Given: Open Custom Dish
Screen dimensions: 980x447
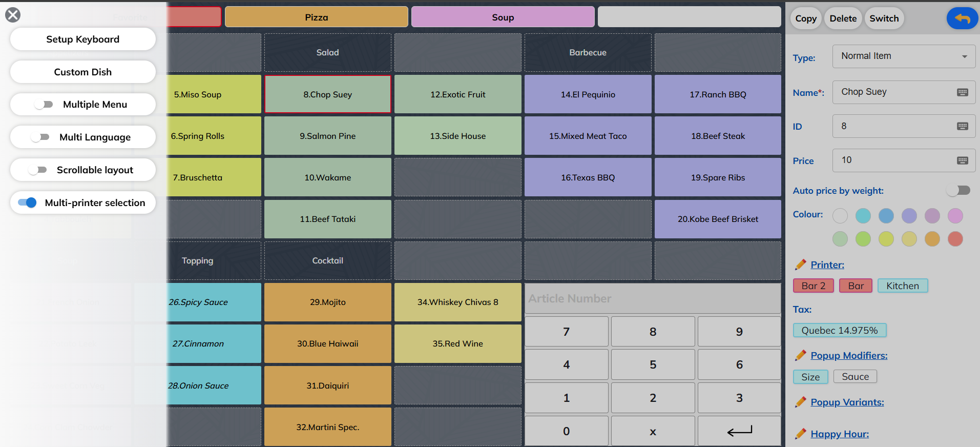Looking at the screenshot, I should pos(83,72).
